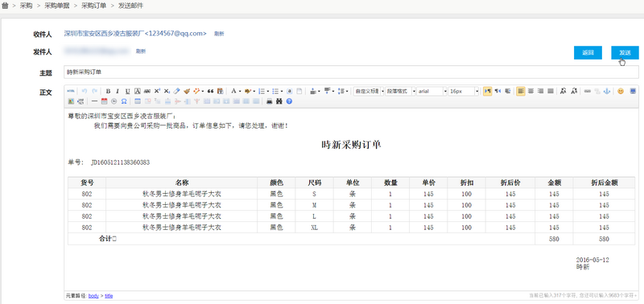Insert special character with the omega icon
644x304 pixels.
pos(124,101)
